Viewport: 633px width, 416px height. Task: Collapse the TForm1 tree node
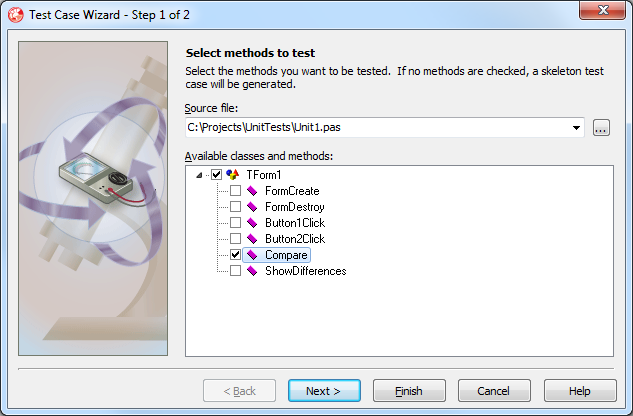pos(199,175)
